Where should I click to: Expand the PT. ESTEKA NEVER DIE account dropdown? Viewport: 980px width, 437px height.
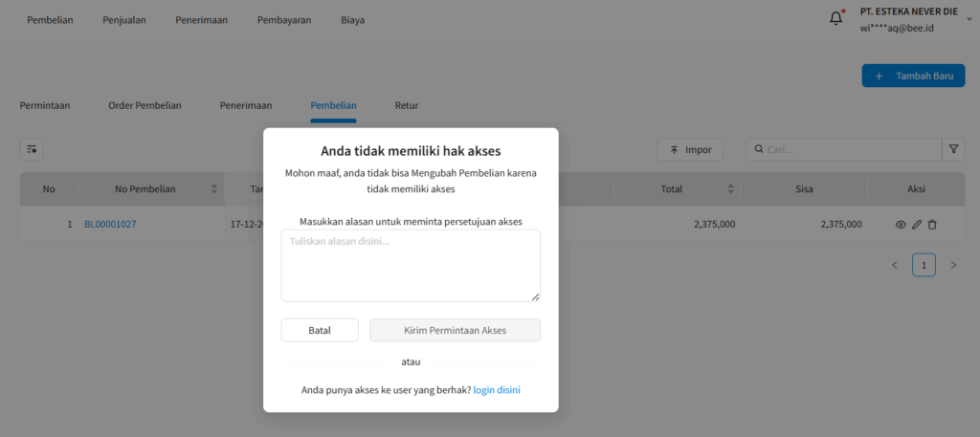click(x=970, y=19)
